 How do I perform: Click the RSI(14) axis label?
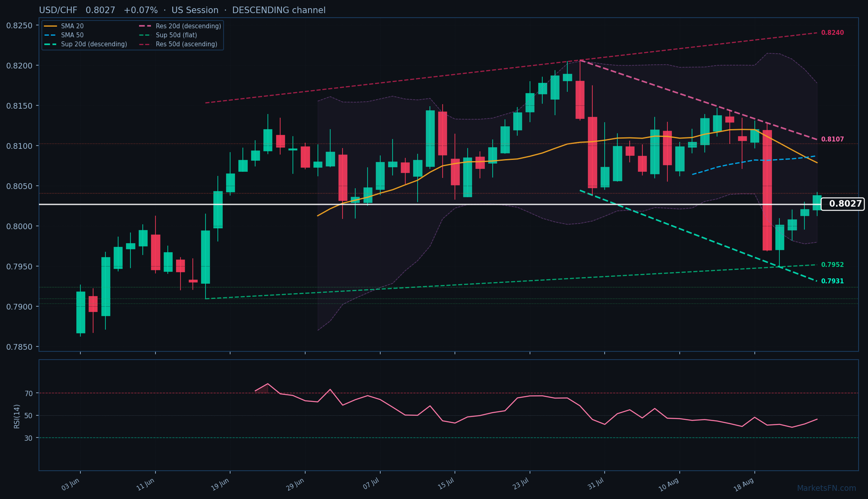(x=17, y=416)
